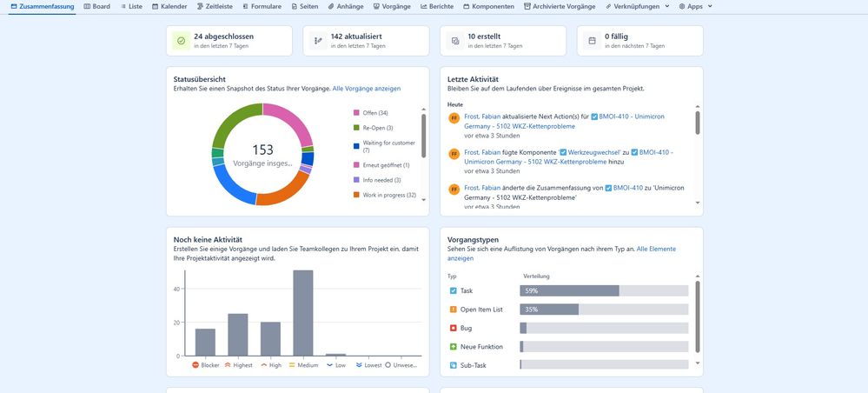Viewport: 868px width, 393px height.
Task: Select Work in progress (32) legend entry
Action: pos(385,195)
